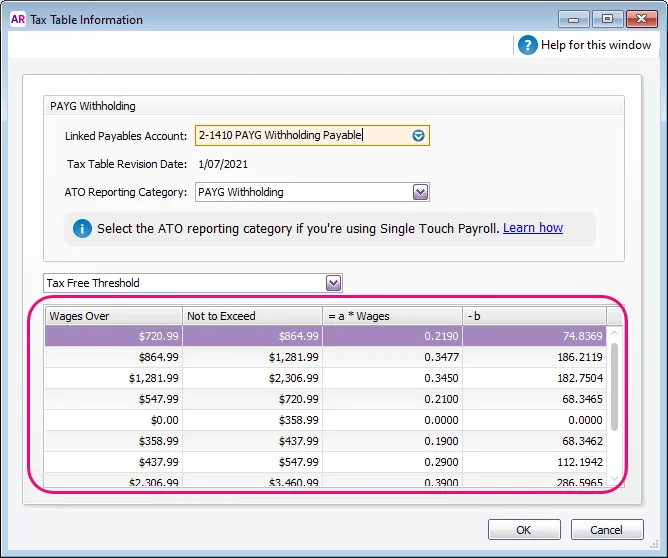The width and height of the screenshot is (668, 558).
Task: Click the blue Help question mark icon
Action: click(x=527, y=45)
